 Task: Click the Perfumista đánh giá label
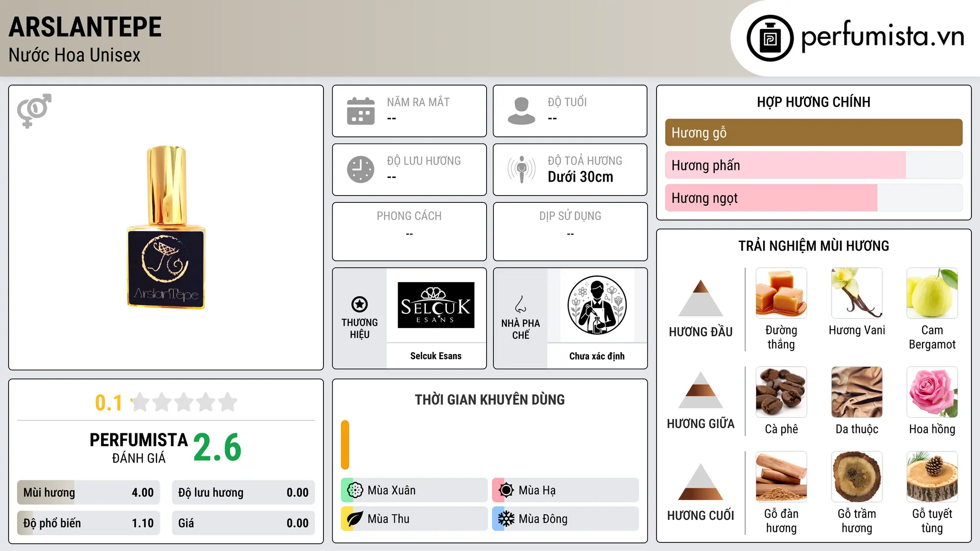coord(139,448)
